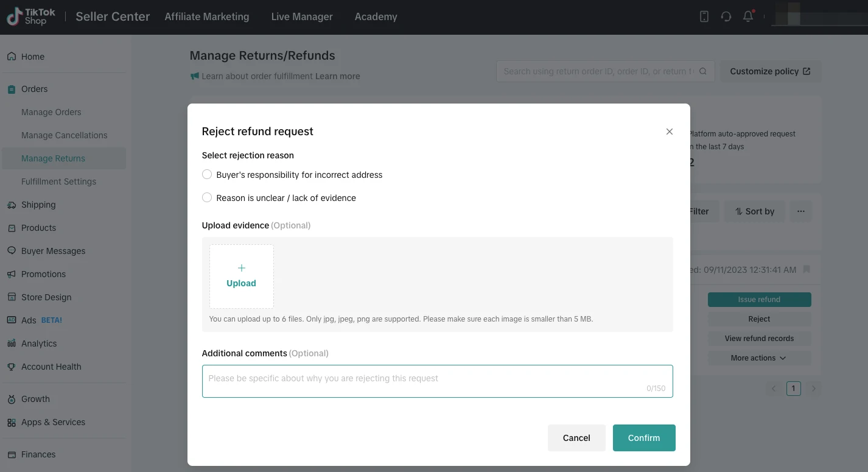Image resolution: width=868 pixels, height=472 pixels.
Task: Open Manage Cancellations in sidebar
Action: [64, 135]
